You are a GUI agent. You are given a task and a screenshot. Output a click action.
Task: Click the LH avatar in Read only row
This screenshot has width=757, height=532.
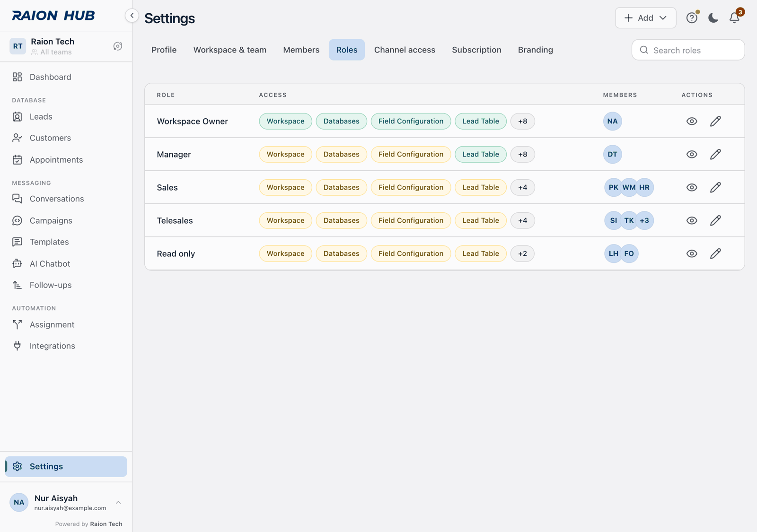point(613,254)
